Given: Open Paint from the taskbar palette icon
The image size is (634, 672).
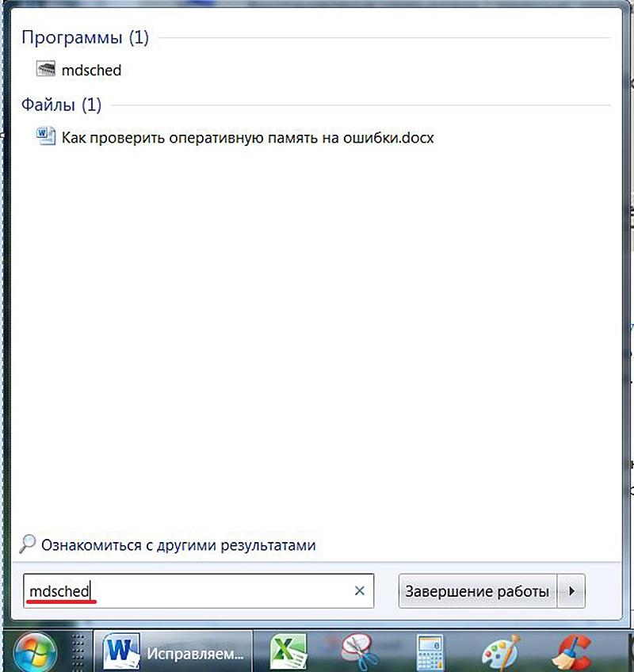Looking at the screenshot, I should point(502,652).
